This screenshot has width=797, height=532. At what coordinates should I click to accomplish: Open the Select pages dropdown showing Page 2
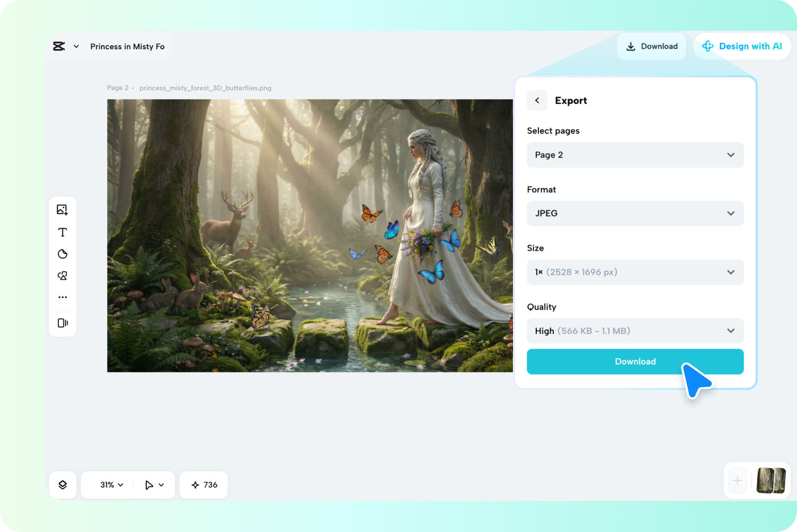[x=635, y=155]
